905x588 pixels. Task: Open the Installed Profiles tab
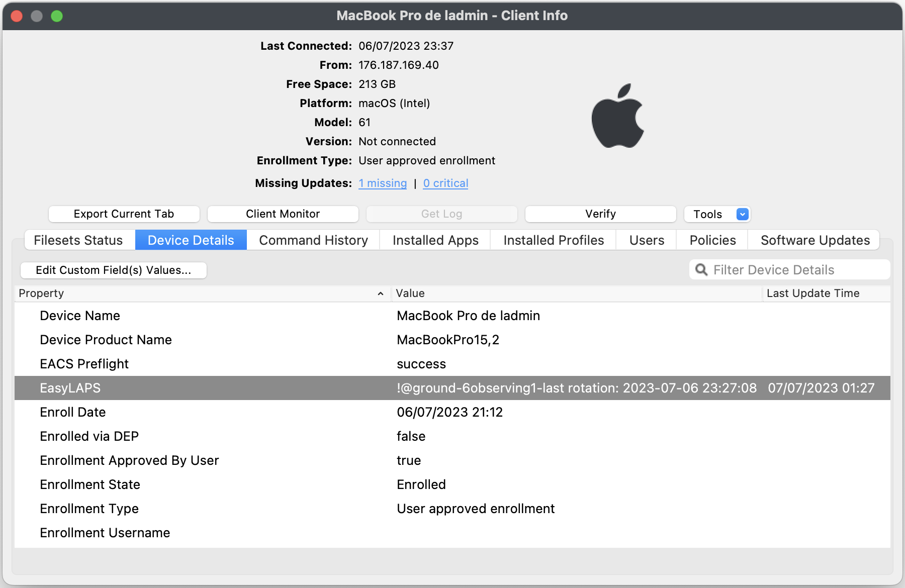[x=554, y=240]
